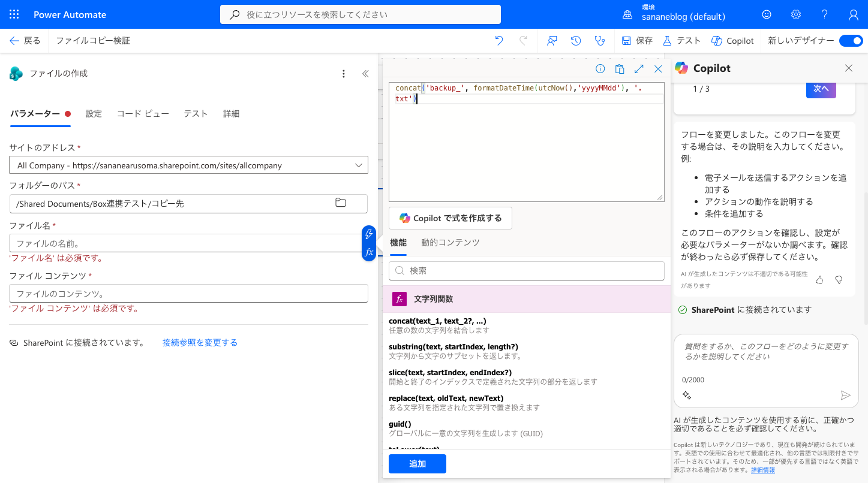Close the expression editor popup
The height and width of the screenshot is (483, 868).
point(658,69)
